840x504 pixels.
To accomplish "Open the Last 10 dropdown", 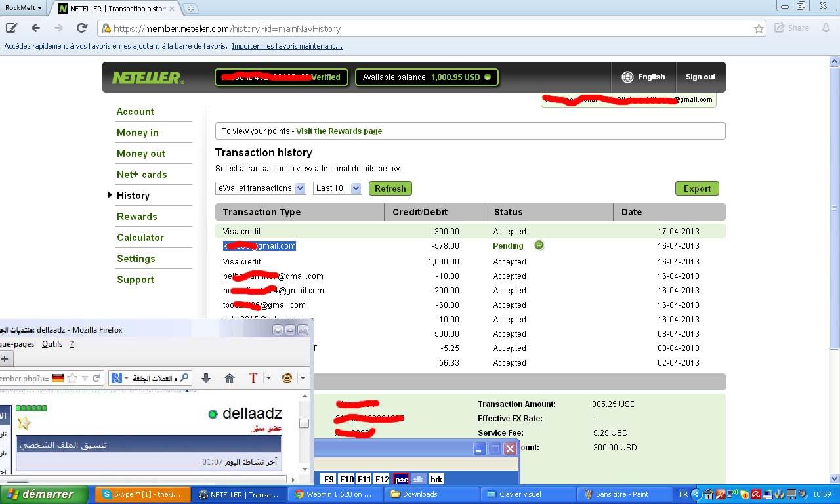I will (337, 188).
